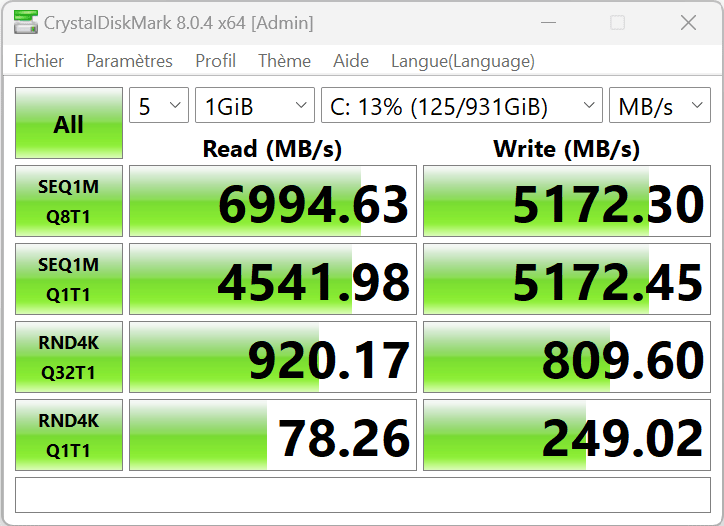Image resolution: width=724 pixels, height=526 pixels.
Task: Click the 249.02 write result
Action: (x=567, y=435)
